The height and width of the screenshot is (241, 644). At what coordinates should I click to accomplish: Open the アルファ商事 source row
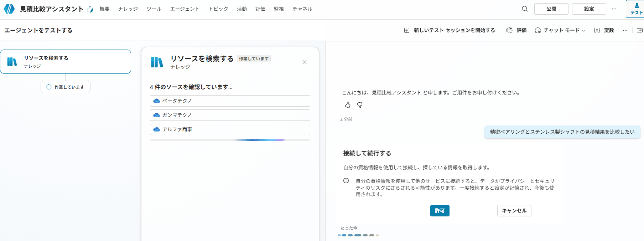click(230, 129)
